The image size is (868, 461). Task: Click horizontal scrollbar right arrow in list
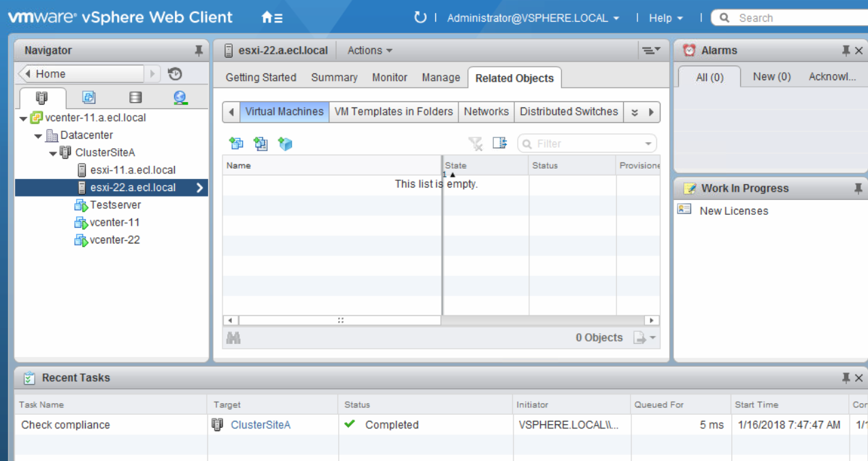(x=652, y=320)
